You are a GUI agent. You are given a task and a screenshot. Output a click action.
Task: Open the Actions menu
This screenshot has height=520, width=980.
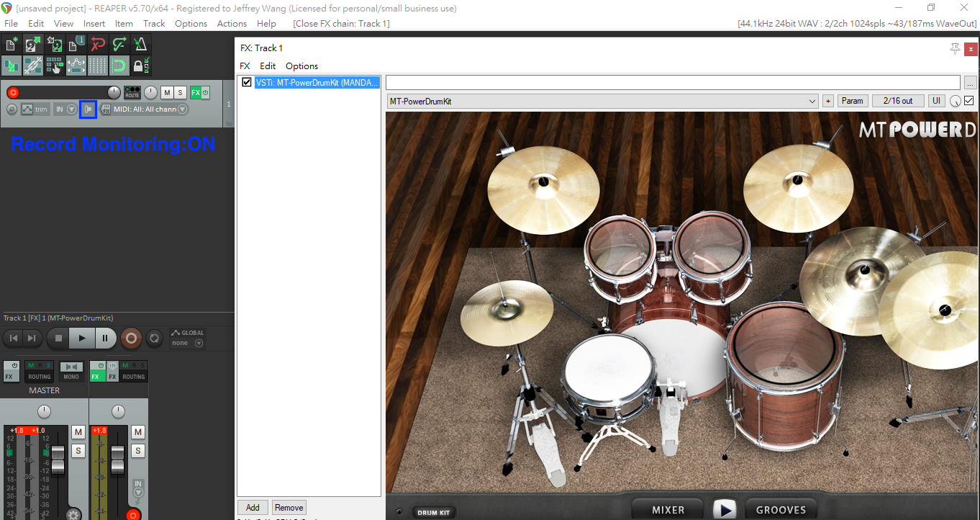[232, 23]
